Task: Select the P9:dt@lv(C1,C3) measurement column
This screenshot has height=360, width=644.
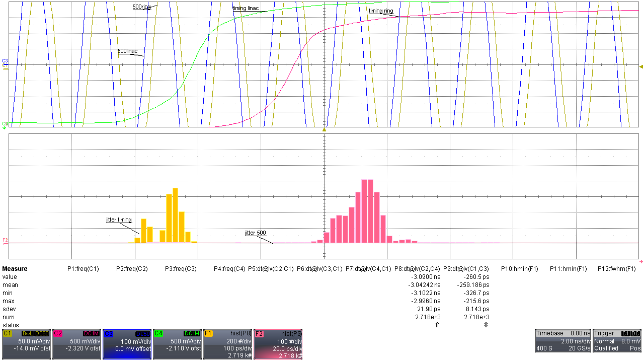Action: click(466, 269)
